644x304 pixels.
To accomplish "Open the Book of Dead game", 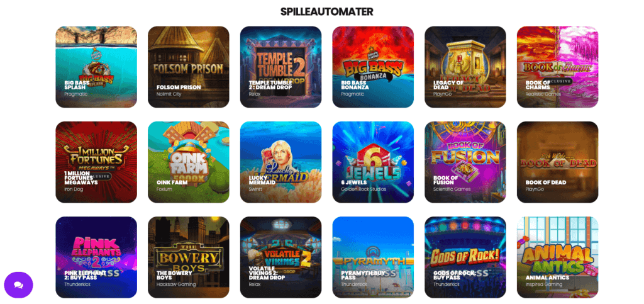I will coord(557,162).
